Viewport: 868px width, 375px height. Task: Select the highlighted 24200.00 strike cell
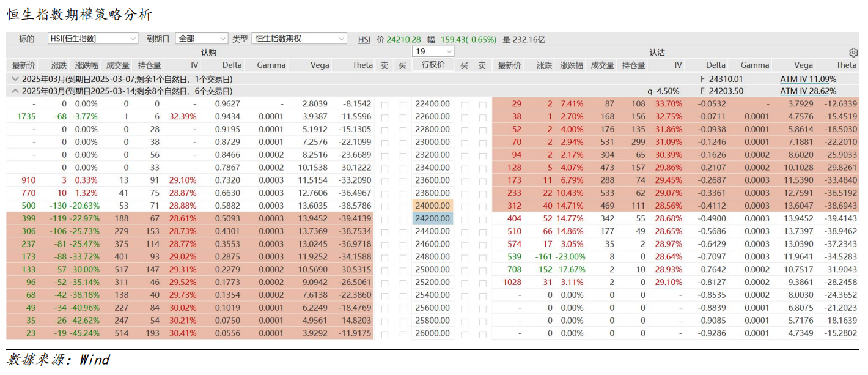433,219
